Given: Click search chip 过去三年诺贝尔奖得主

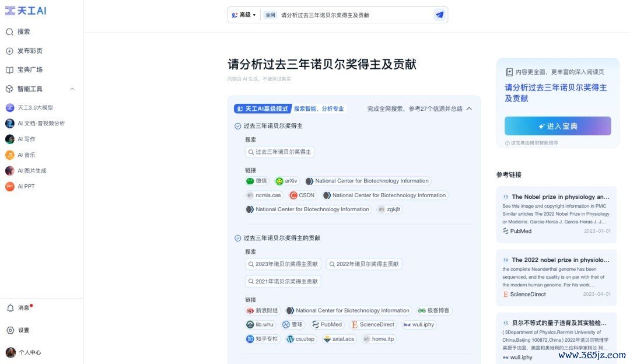Looking at the screenshot, I should click(x=279, y=152).
